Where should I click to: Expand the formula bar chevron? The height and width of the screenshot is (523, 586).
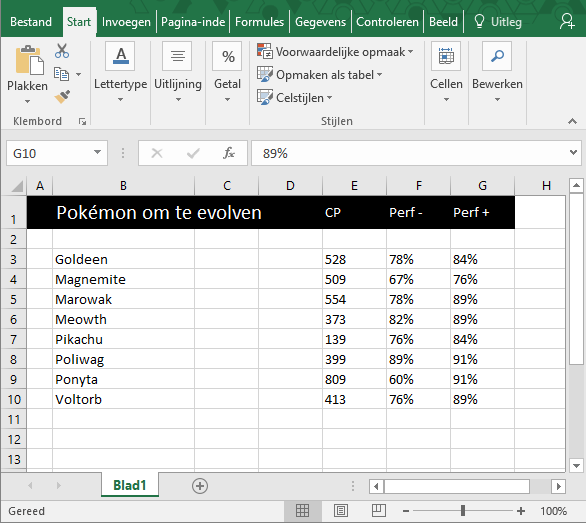point(573,153)
